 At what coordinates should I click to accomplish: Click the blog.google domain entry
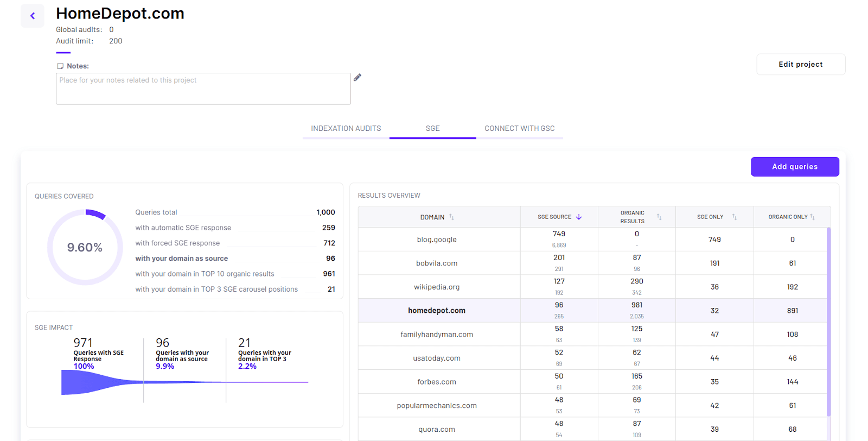[x=437, y=240]
